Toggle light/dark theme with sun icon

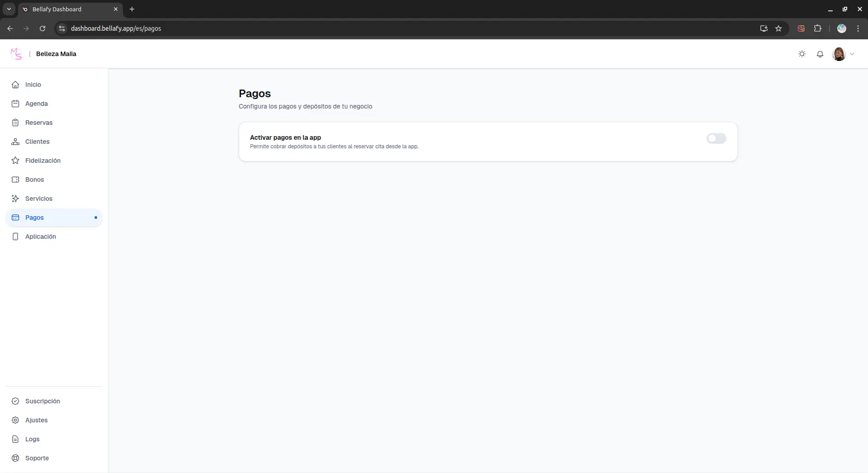coord(802,54)
